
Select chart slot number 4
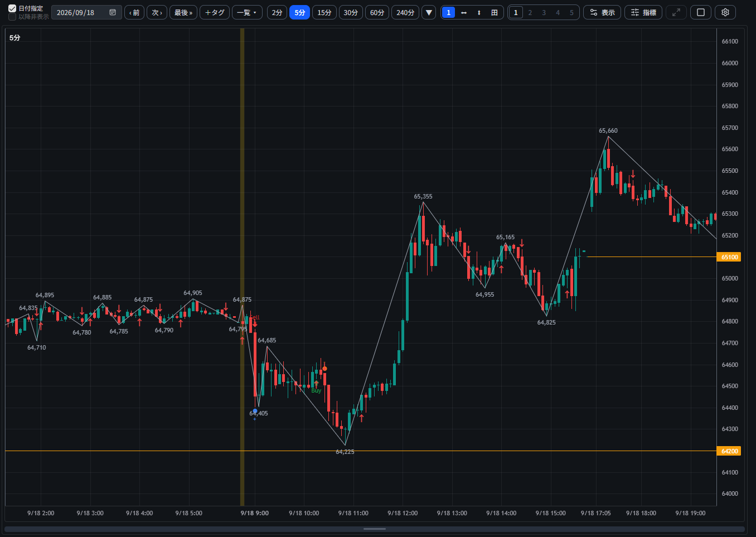point(558,12)
